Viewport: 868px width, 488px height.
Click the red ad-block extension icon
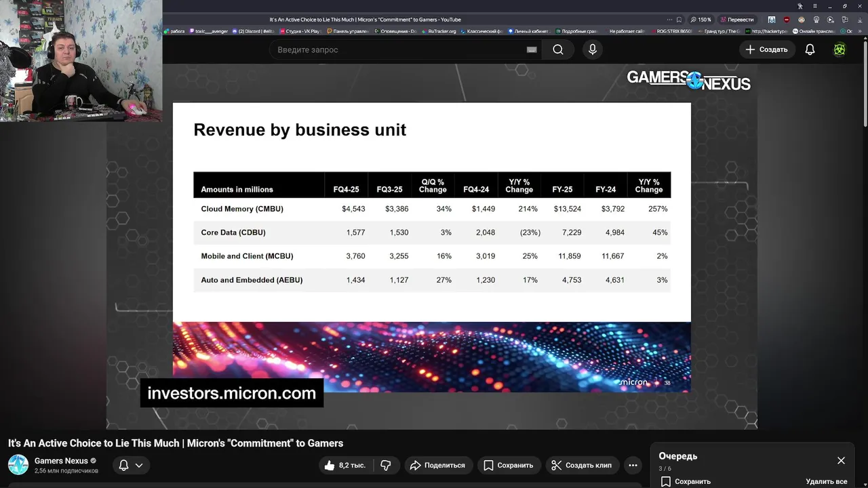[787, 20]
